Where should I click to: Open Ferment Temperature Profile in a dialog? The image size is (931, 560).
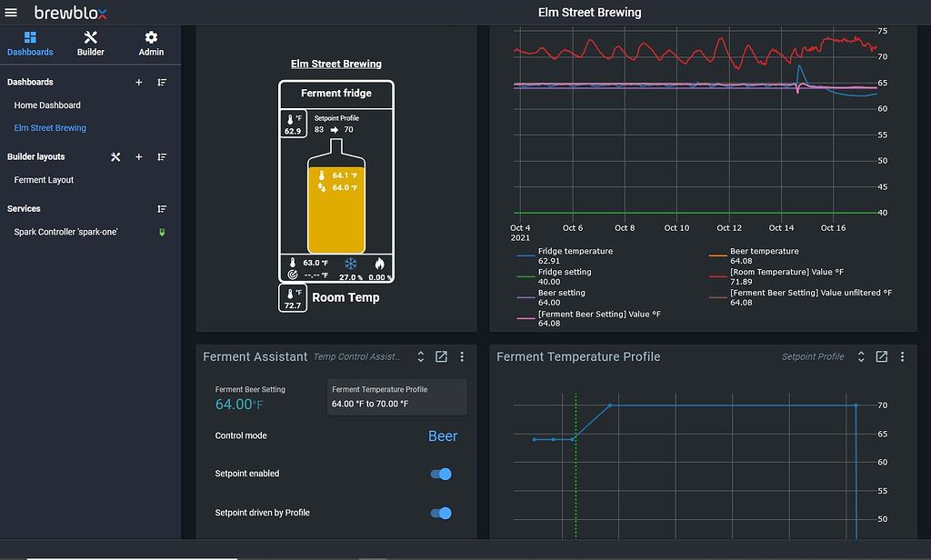coord(881,357)
